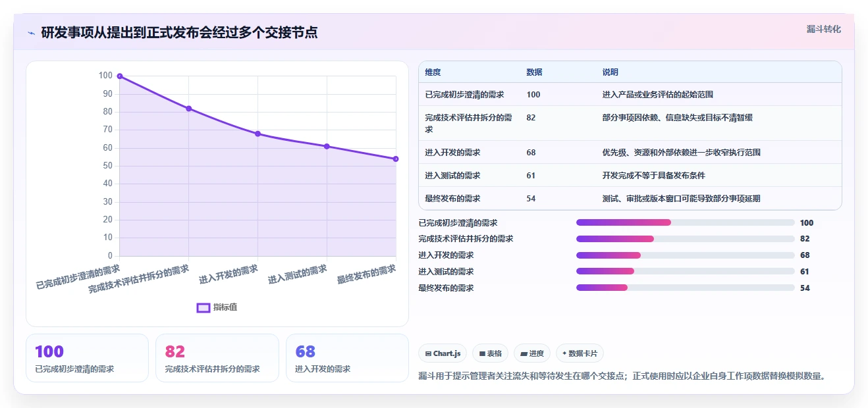868x408 pixels.
Task: Click the Chart.js chip
Action: [443, 353]
